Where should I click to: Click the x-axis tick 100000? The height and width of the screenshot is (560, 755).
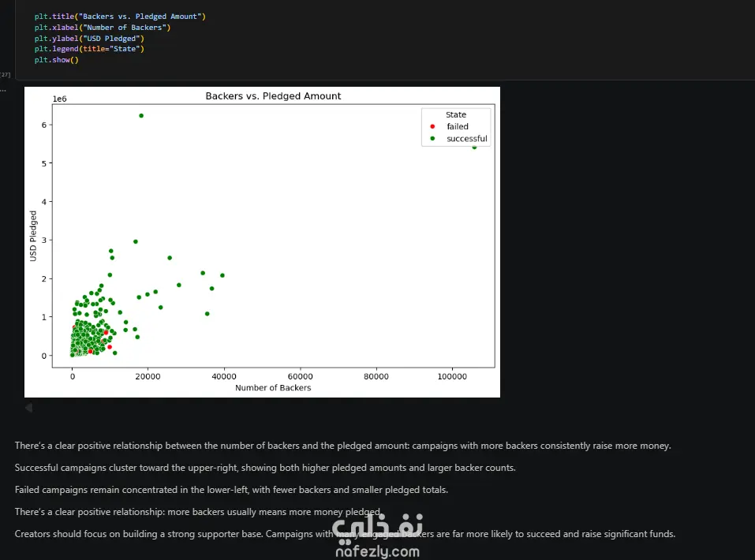pos(452,376)
